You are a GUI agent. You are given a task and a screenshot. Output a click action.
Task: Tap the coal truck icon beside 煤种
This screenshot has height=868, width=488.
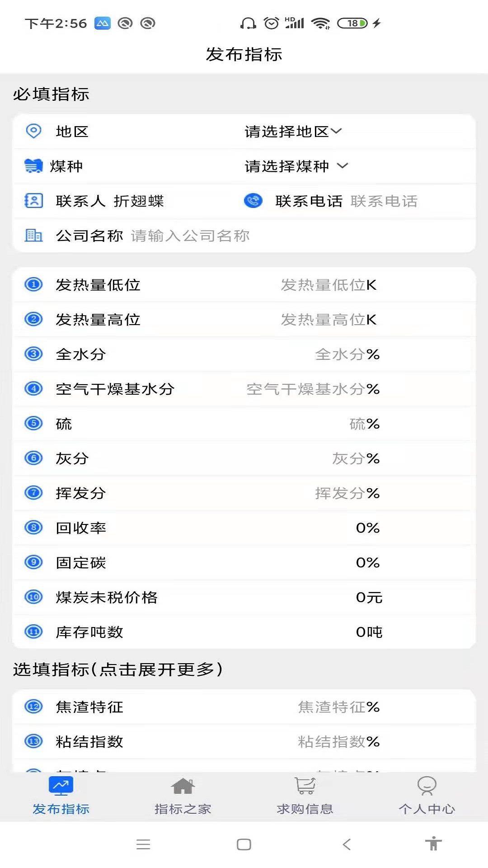pos(33,166)
